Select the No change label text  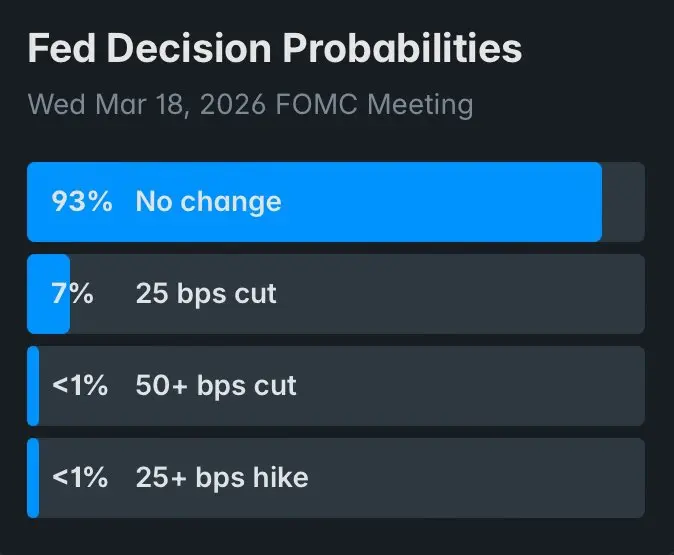click(x=208, y=202)
